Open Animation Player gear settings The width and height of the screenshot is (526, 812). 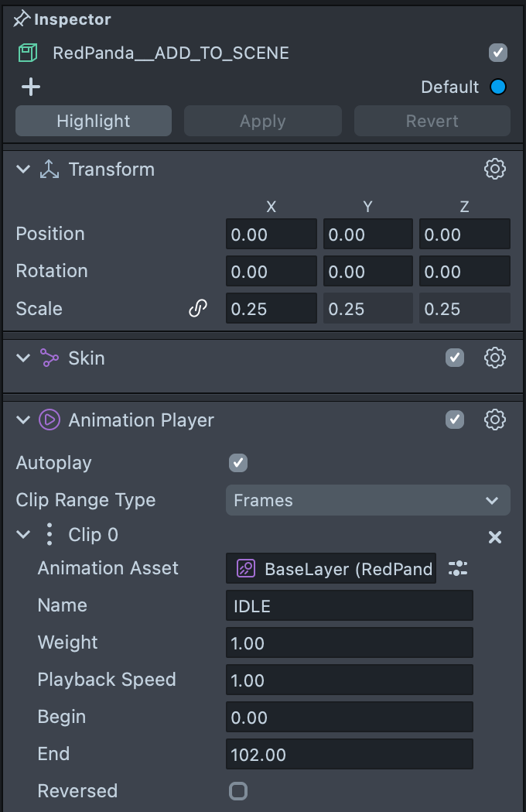tap(494, 420)
